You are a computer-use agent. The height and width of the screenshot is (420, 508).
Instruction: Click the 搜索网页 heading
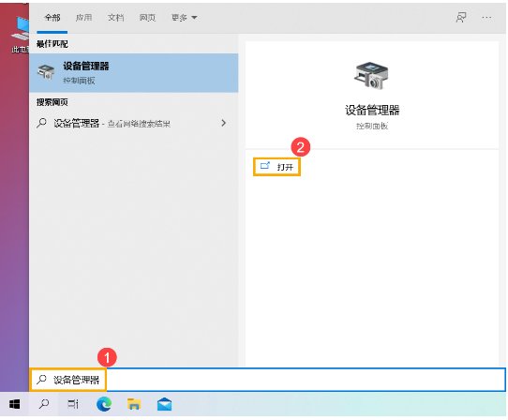pyautogui.click(x=52, y=102)
